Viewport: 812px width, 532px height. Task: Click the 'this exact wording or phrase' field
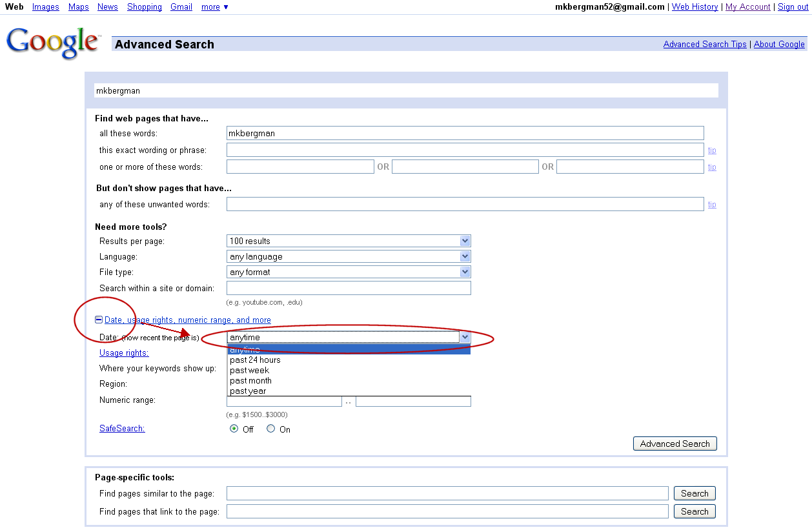coord(465,150)
